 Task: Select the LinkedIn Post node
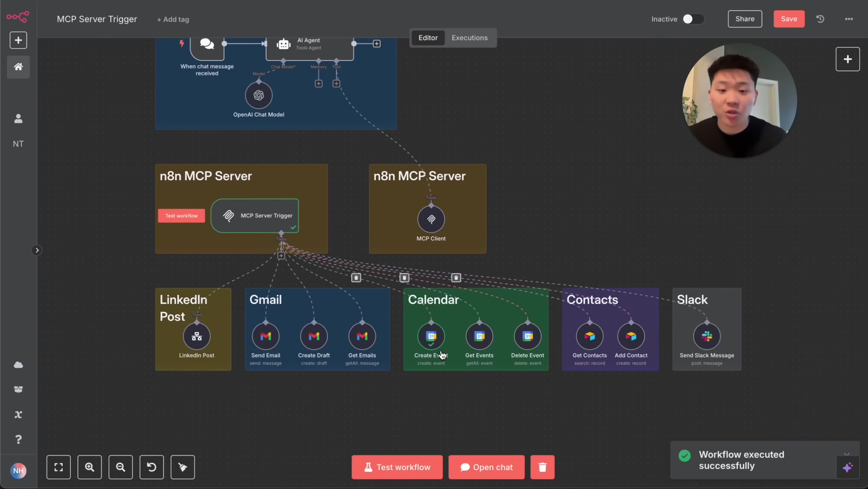click(197, 336)
